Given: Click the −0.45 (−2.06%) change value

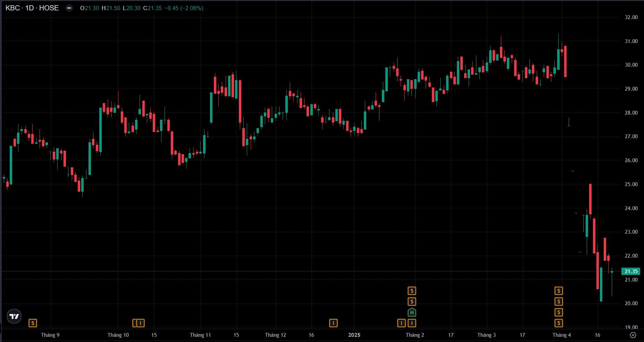Looking at the screenshot, I should coord(183,8).
